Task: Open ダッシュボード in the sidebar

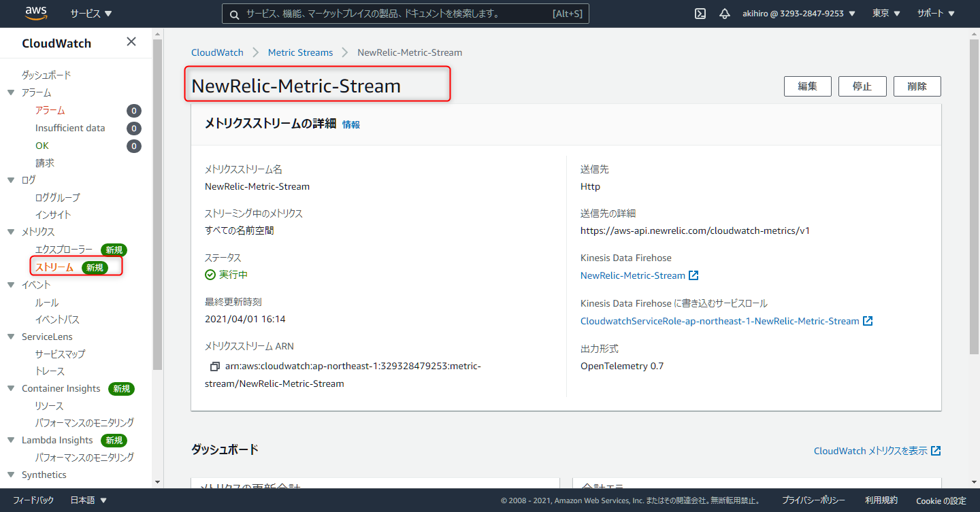Action: [46, 75]
